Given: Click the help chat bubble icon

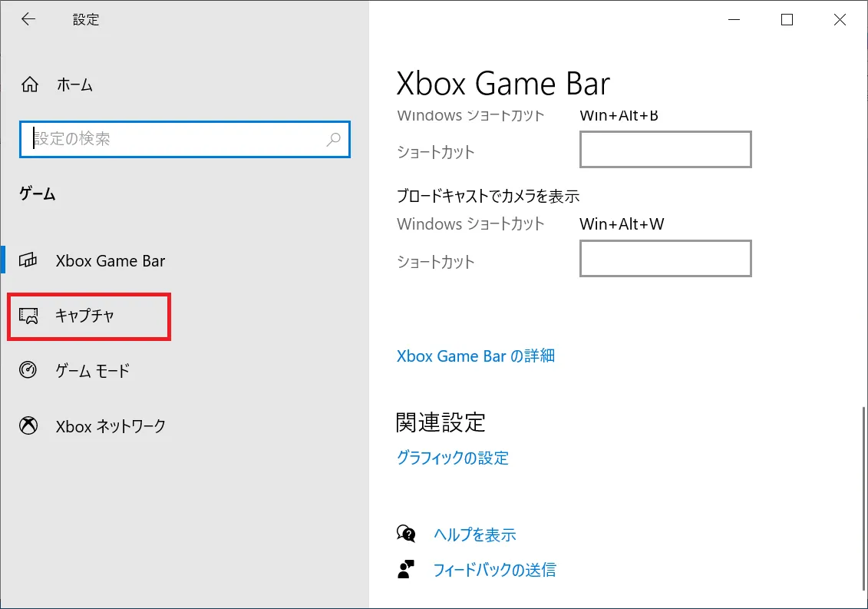Looking at the screenshot, I should click(406, 534).
